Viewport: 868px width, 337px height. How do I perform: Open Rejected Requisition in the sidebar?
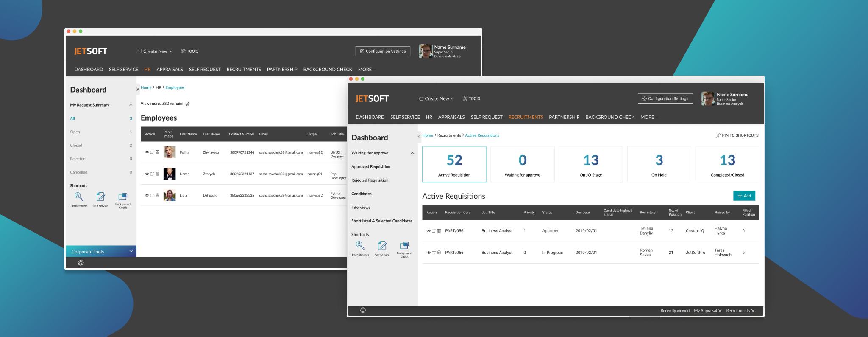370,180
